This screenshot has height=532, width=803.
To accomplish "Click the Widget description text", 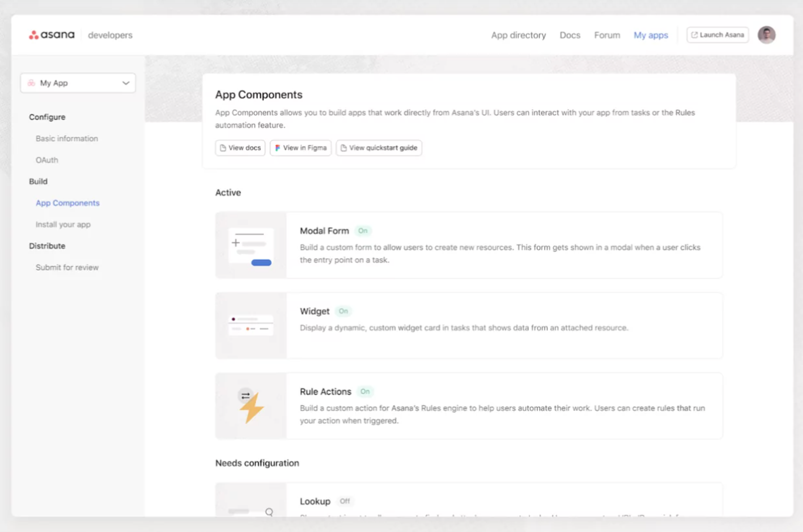I will pyautogui.click(x=464, y=327).
